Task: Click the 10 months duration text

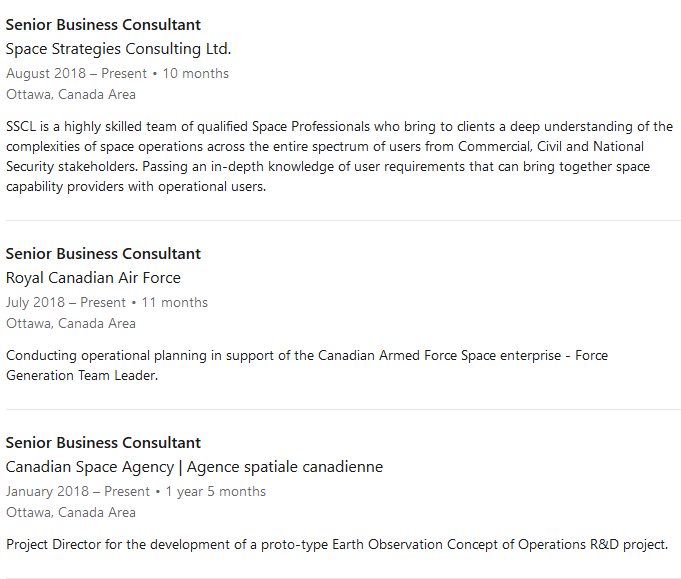Action: (196, 73)
